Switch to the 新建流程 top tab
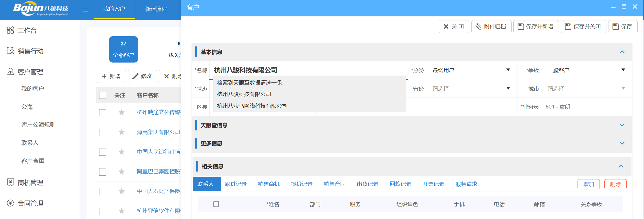The width and height of the screenshot is (644, 219). 156,9
